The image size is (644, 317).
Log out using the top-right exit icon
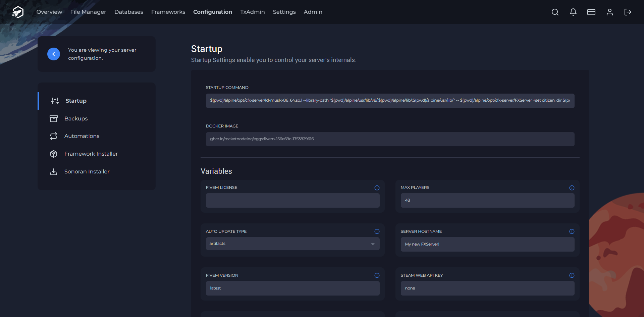(x=628, y=12)
